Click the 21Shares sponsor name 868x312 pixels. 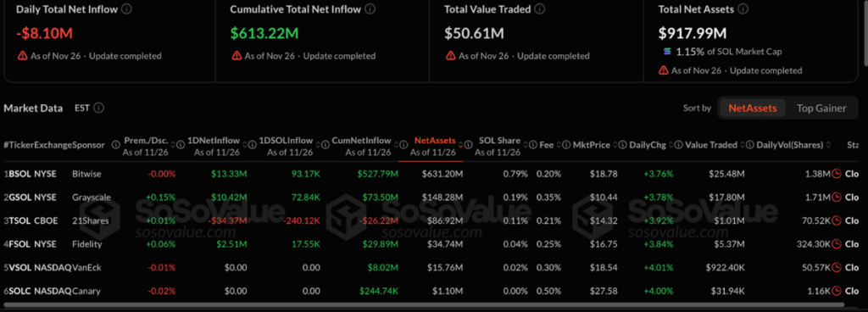[x=90, y=220]
